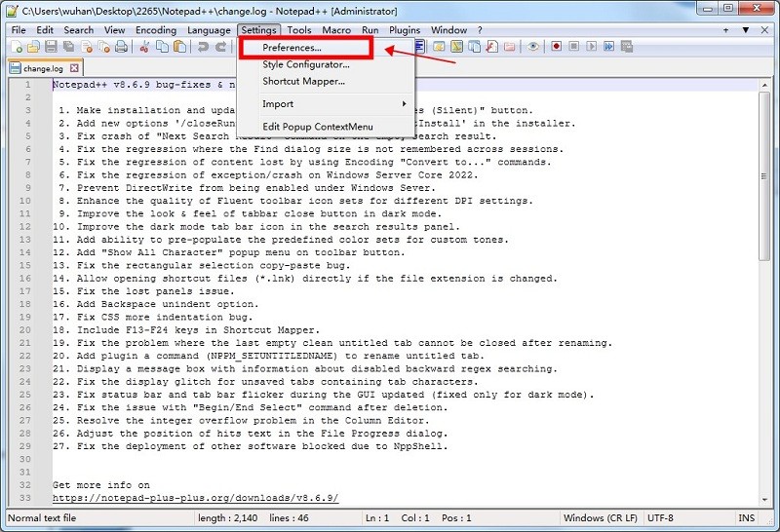Follow the notepad-plus-plus.org downloads link

coord(196,498)
